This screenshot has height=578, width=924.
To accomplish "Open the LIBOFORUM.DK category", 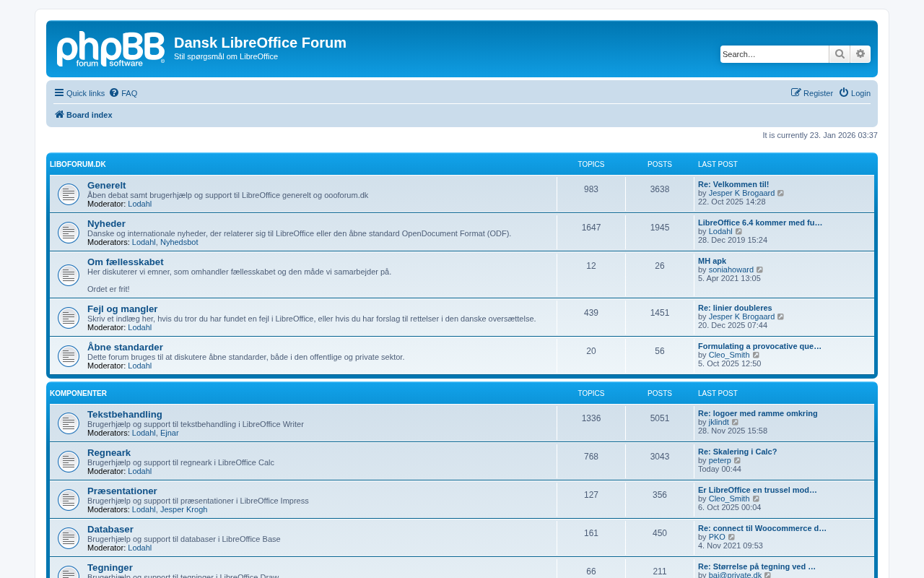I will (x=78, y=165).
